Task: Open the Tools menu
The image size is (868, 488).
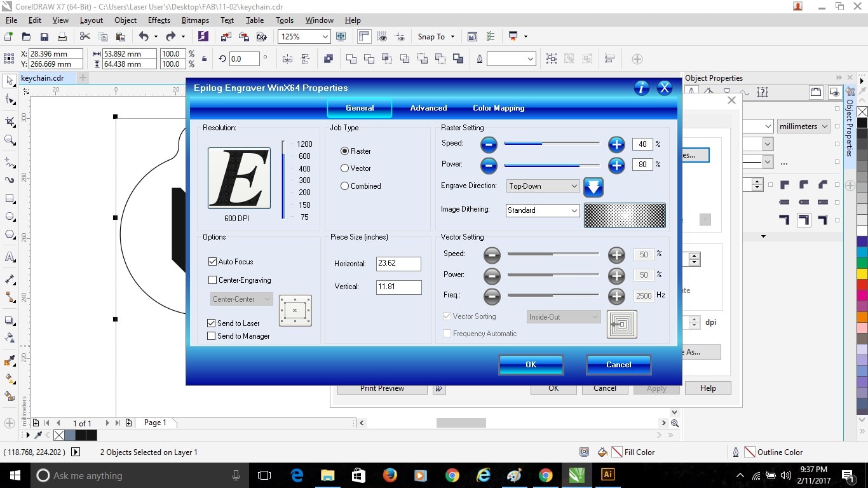Action: pos(285,20)
